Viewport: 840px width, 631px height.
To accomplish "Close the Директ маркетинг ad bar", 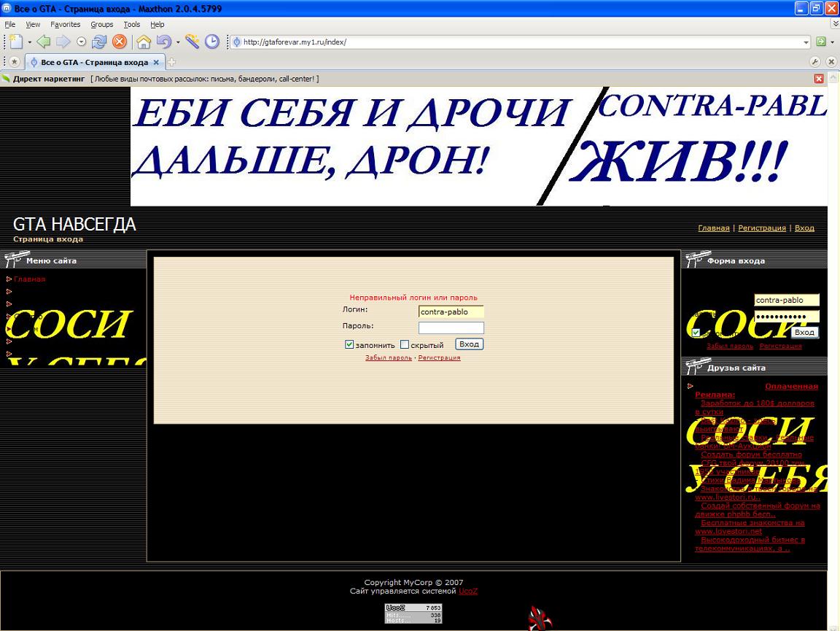I will pyautogui.click(x=819, y=79).
